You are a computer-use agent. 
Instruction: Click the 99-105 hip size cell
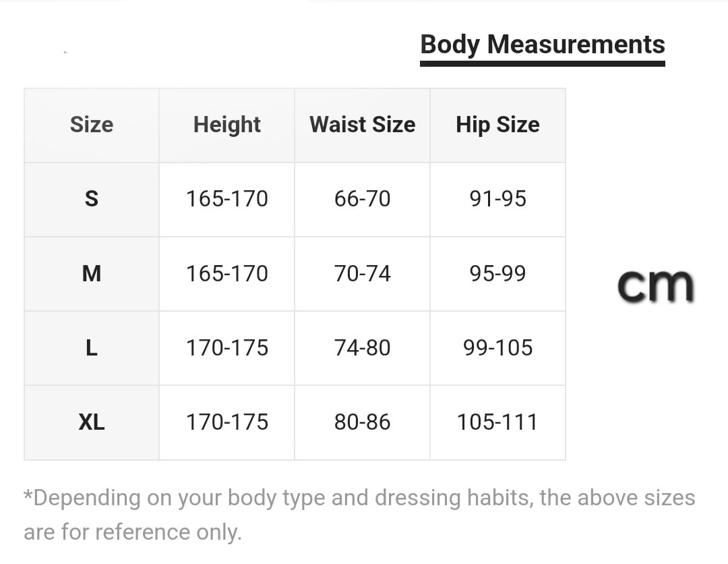[497, 347]
